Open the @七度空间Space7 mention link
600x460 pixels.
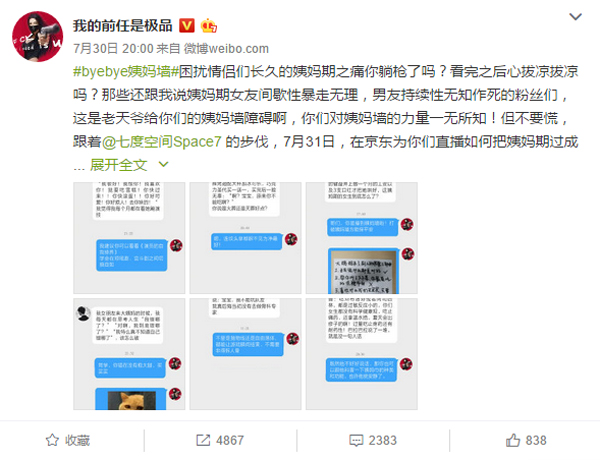[x=161, y=142]
